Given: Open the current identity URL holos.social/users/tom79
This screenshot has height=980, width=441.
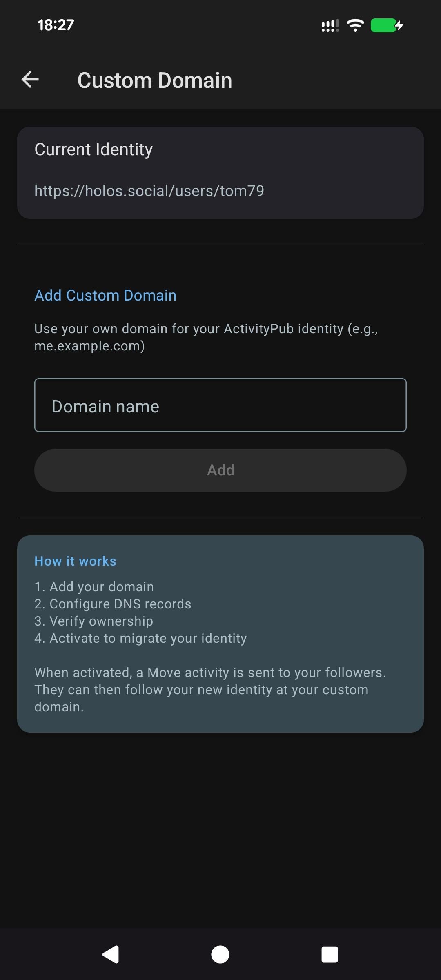Looking at the screenshot, I should tap(149, 190).
